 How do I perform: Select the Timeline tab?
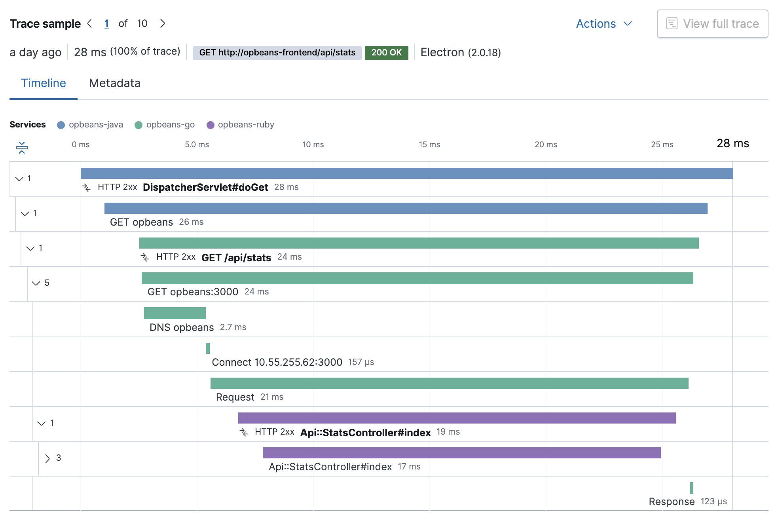pyautogui.click(x=43, y=83)
